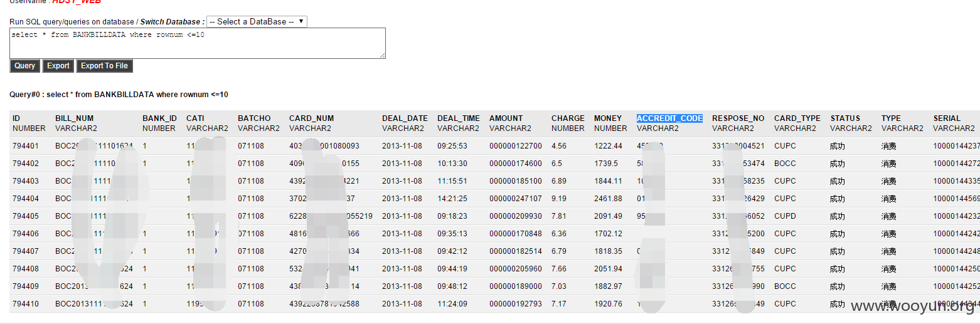Click the Export button
980x324 pixels.
(58, 66)
